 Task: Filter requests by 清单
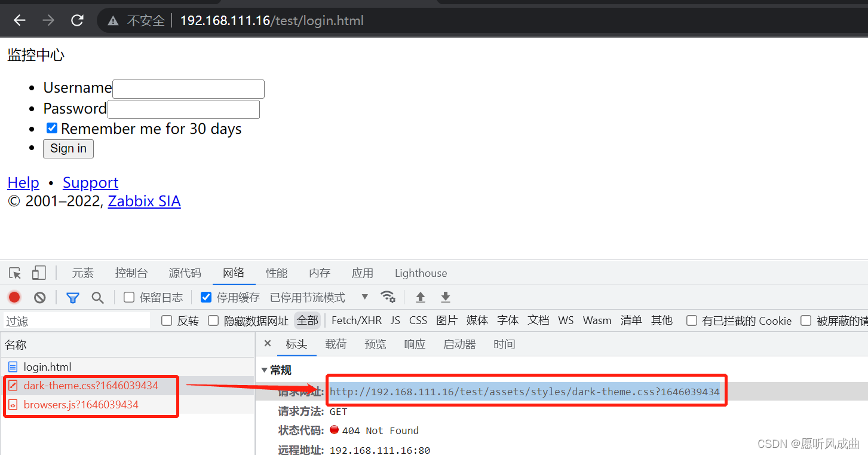(x=631, y=320)
